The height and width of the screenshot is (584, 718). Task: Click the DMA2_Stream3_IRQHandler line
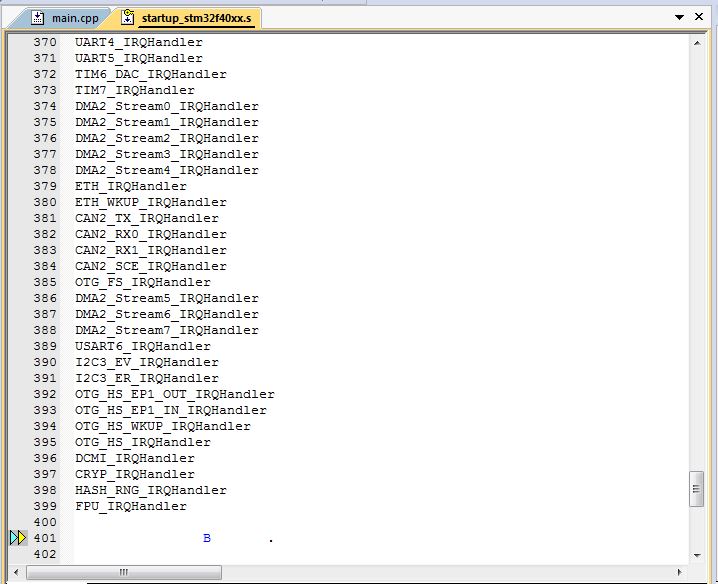coord(167,154)
